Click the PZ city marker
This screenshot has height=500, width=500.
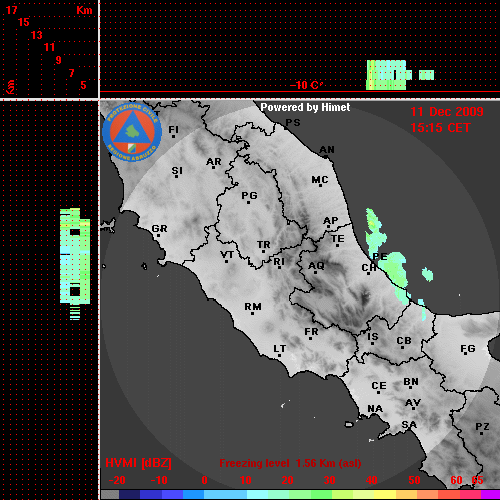point(481,434)
